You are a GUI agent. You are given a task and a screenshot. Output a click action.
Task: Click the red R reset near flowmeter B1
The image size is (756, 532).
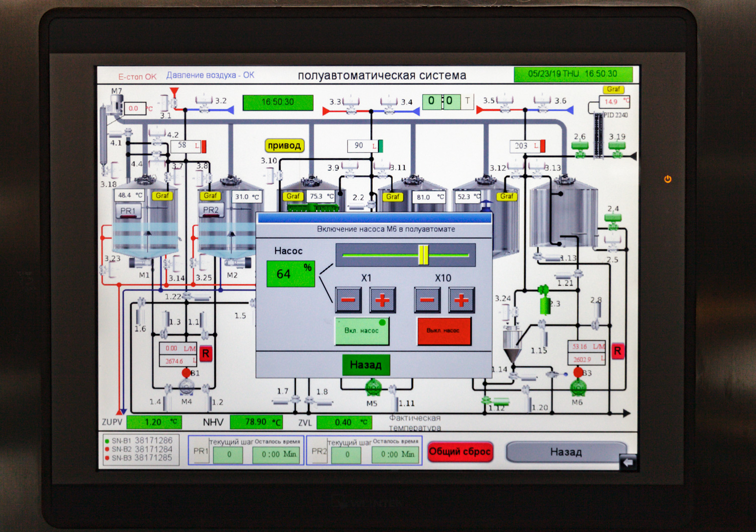(x=206, y=354)
